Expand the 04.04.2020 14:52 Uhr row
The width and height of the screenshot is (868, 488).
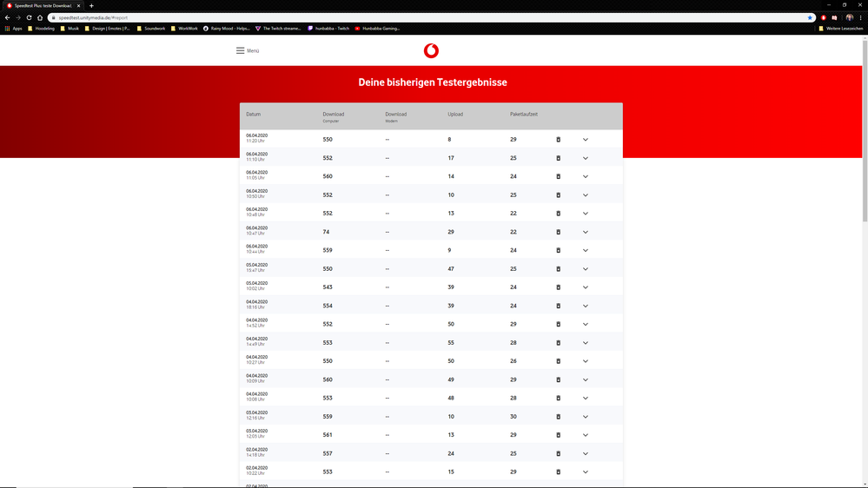coord(585,324)
